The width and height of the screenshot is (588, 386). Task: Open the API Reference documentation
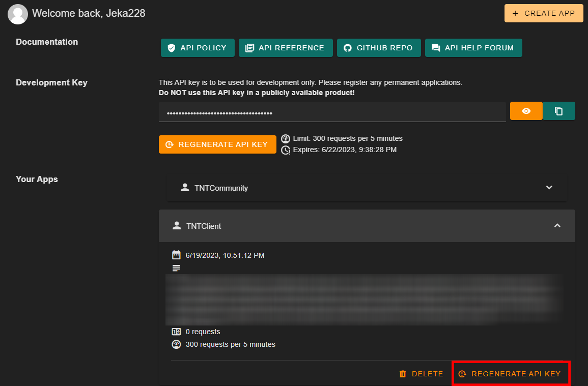[286, 48]
